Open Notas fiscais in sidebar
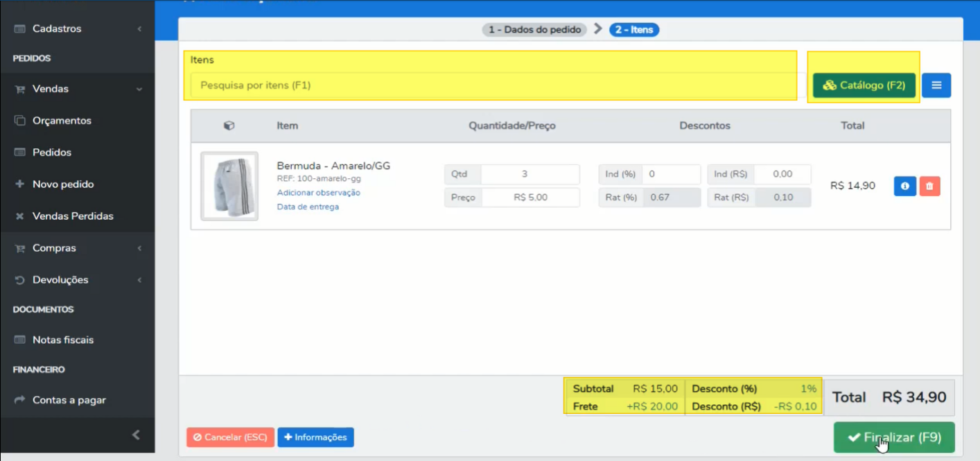 pyautogui.click(x=63, y=340)
